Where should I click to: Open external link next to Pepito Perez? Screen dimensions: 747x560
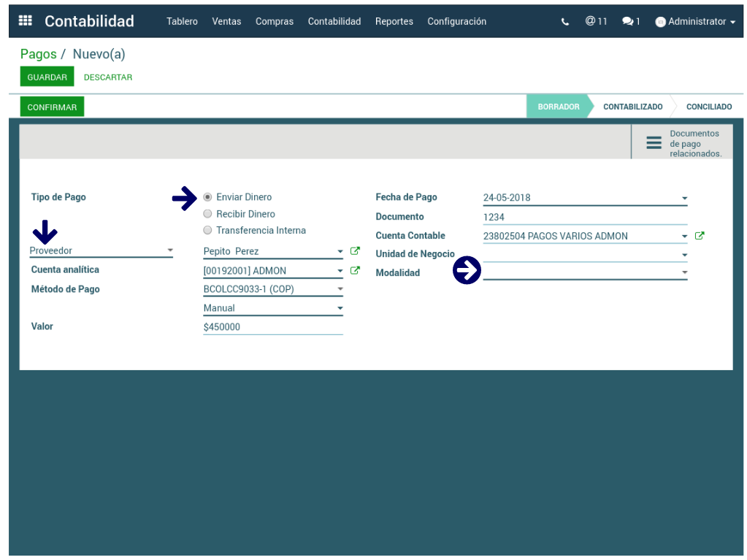[x=356, y=251]
